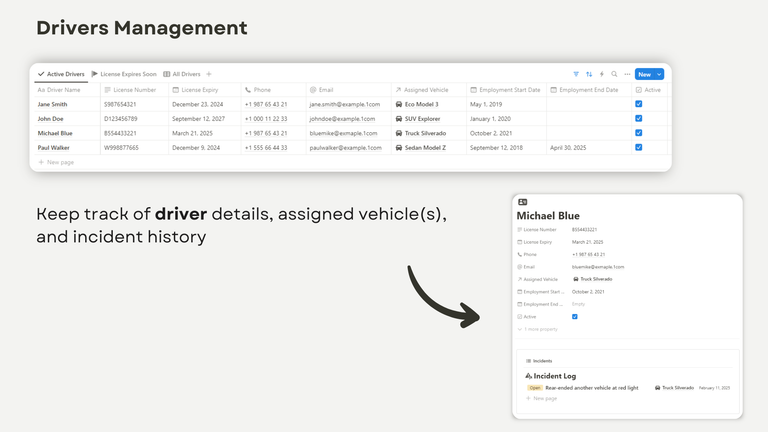Click the Driver Name column header
This screenshot has width=768, height=432.
click(59, 90)
